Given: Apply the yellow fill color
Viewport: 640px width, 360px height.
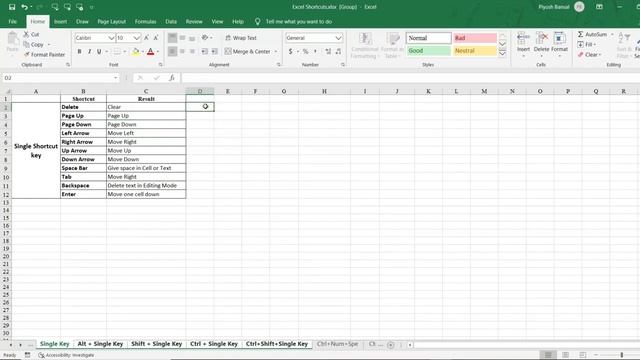Looking at the screenshot, I should pos(136,51).
